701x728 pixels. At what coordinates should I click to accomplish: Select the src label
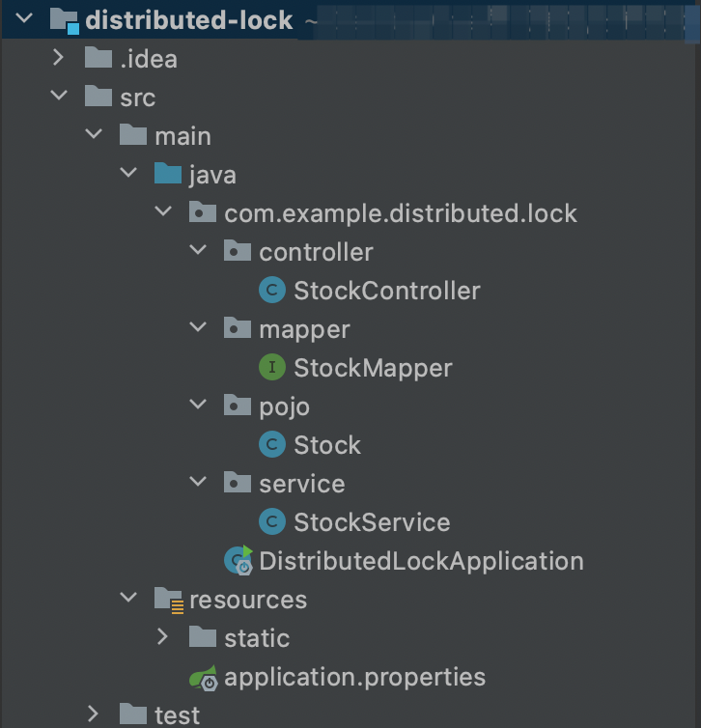click(x=137, y=98)
